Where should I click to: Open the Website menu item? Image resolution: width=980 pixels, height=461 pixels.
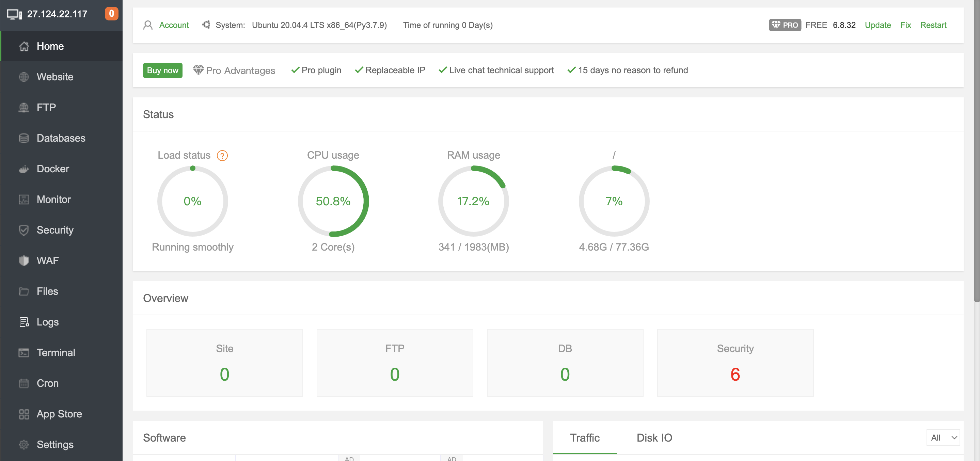(61, 77)
